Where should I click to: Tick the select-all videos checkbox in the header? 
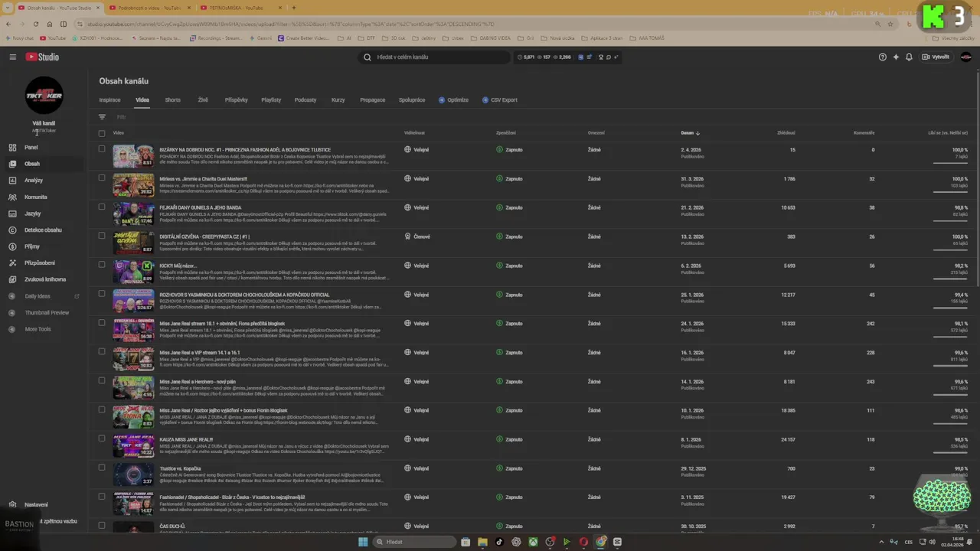101,133
